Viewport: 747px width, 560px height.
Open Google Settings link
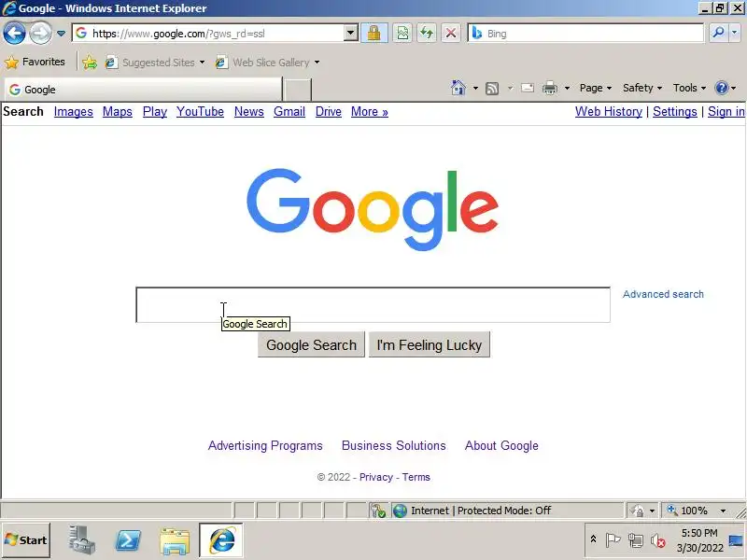point(674,111)
